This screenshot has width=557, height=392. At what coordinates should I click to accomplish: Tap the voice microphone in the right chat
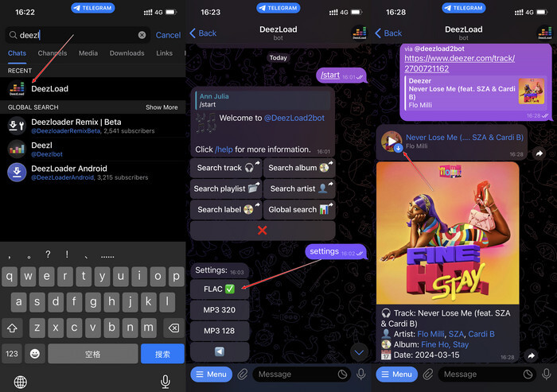547,375
